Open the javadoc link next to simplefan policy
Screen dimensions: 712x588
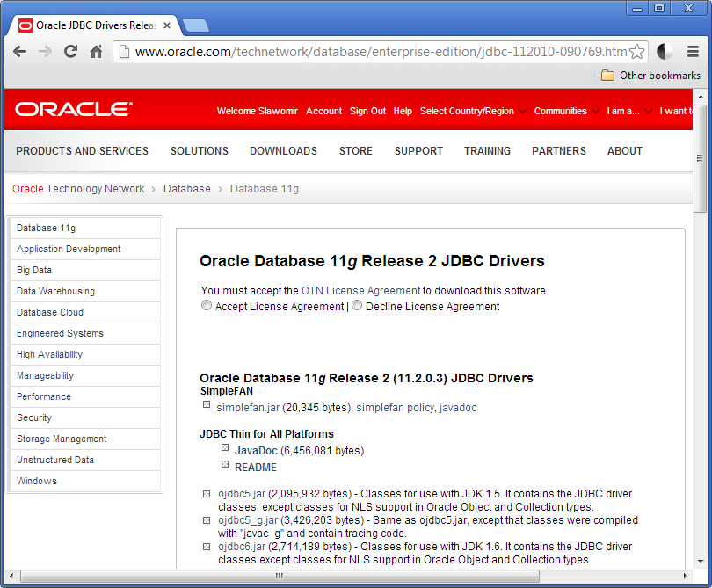[x=458, y=408]
